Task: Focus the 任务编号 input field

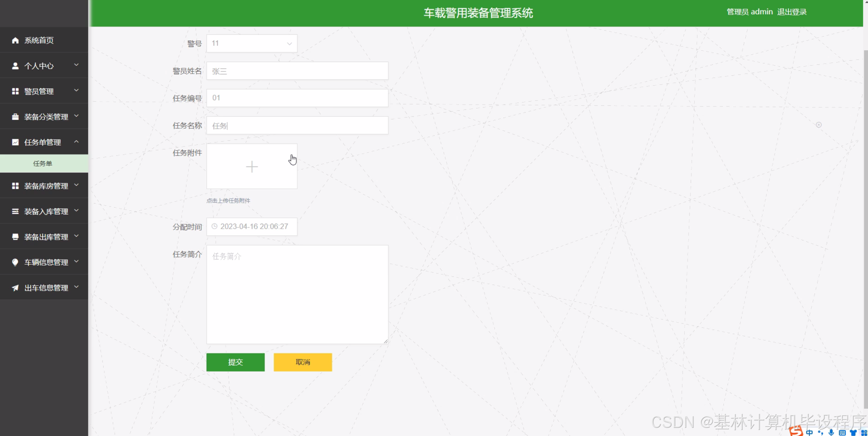Action: 297,98
